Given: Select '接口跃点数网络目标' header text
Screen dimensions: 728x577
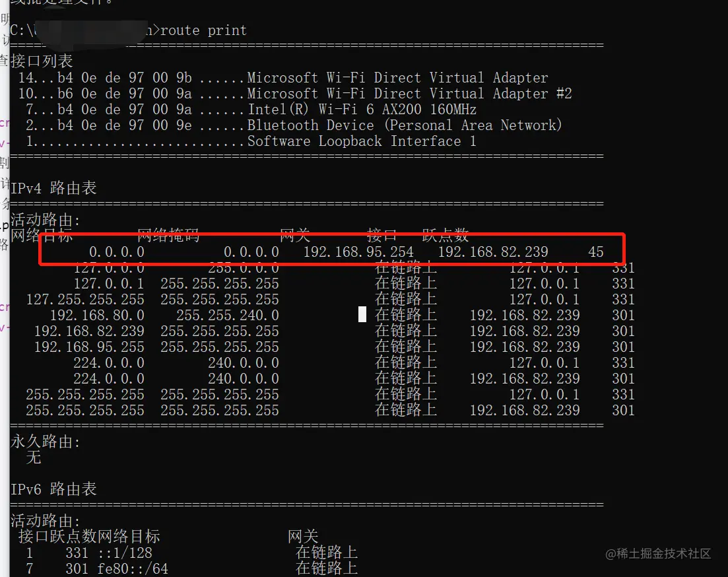Looking at the screenshot, I should tap(89, 537).
